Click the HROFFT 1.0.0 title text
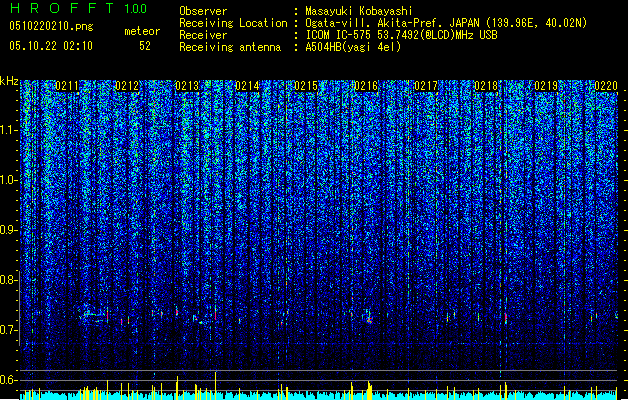Screen dimensions: 629x400 [78, 8]
